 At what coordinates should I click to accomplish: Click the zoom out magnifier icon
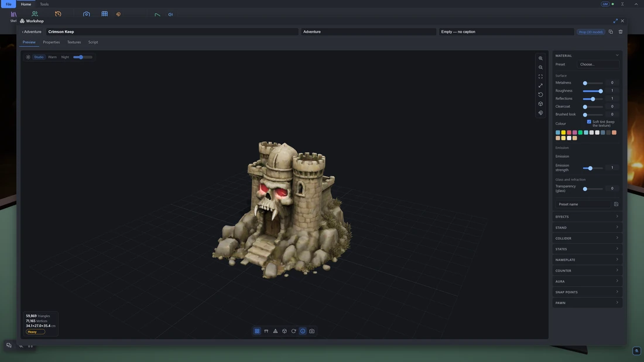click(x=540, y=67)
